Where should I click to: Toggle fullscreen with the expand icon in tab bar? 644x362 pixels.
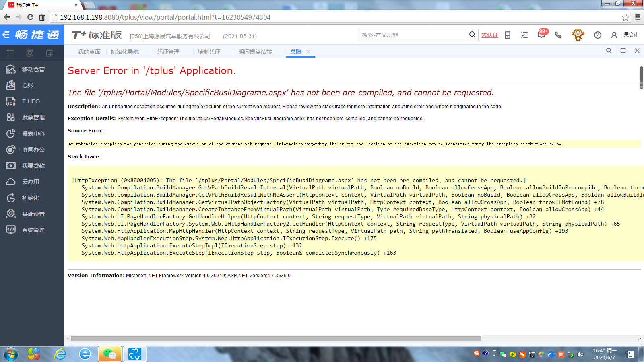[623, 51]
